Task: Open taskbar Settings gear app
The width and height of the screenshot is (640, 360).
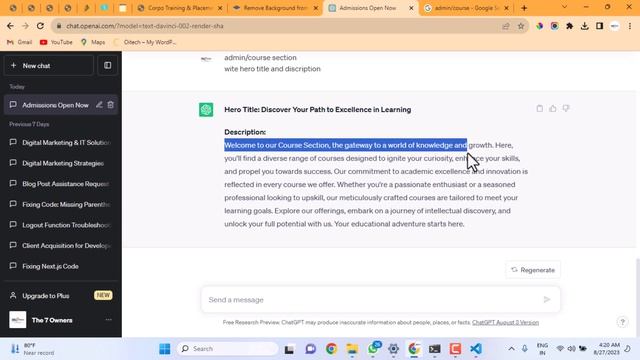Action: 393,349
